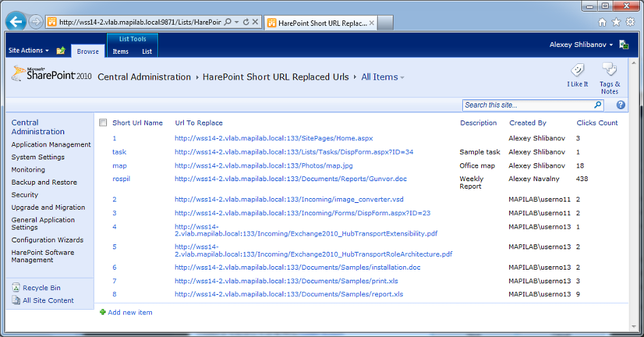
Task: Expand the Alexey Shlibanov user menu
Action: (x=581, y=44)
